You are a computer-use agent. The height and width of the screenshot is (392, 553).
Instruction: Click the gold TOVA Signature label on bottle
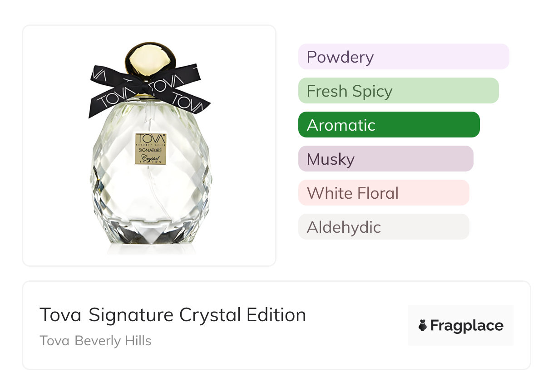[150, 148]
